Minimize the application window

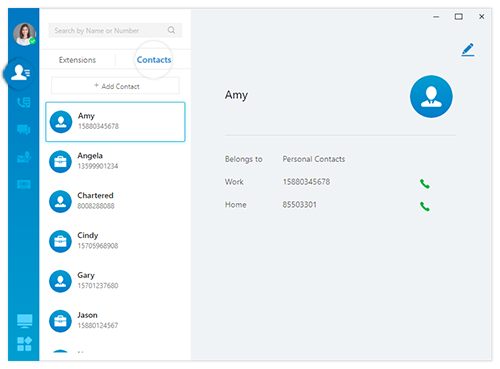coord(436,17)
